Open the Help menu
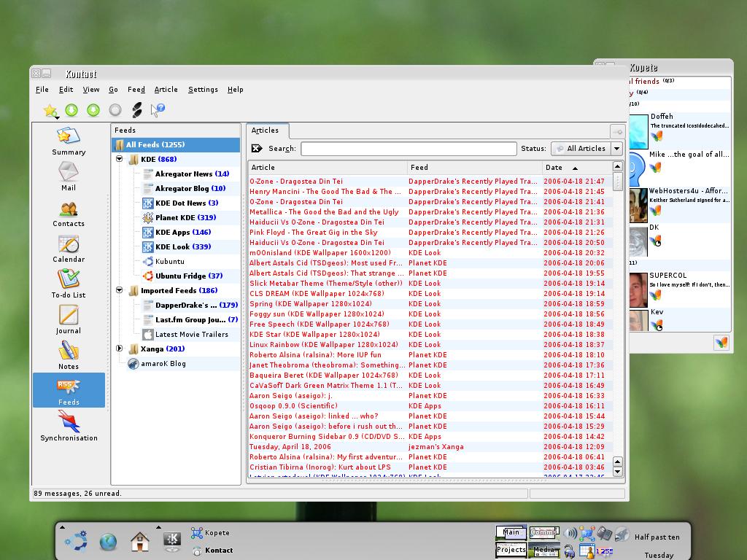Viewport: 747px width, 560px height. tap(236, 90)
